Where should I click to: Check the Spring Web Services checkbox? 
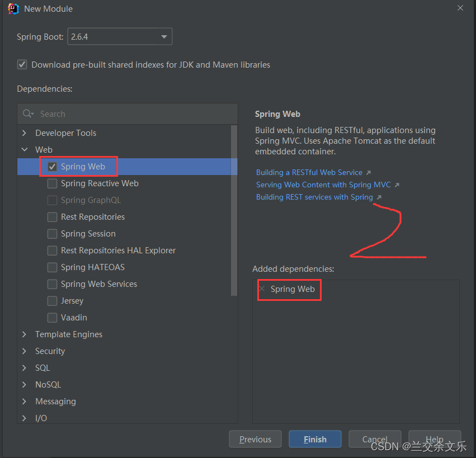[x=52, y=284]
